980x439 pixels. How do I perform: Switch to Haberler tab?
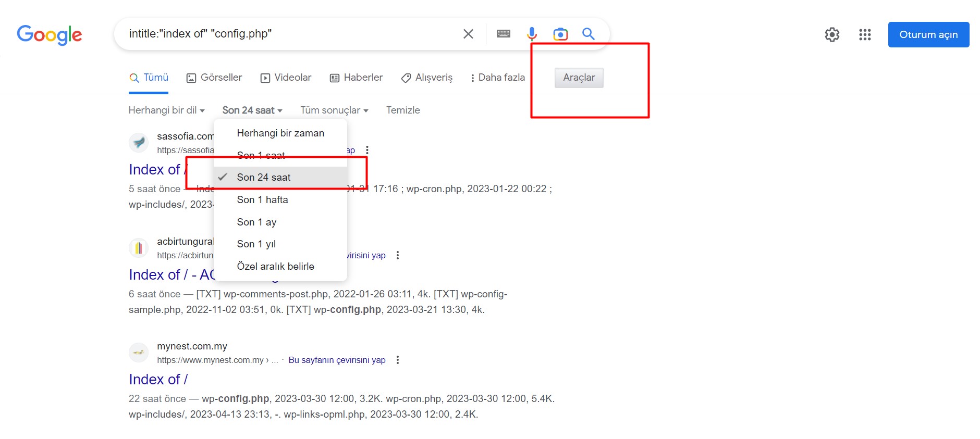pos(357,78)
